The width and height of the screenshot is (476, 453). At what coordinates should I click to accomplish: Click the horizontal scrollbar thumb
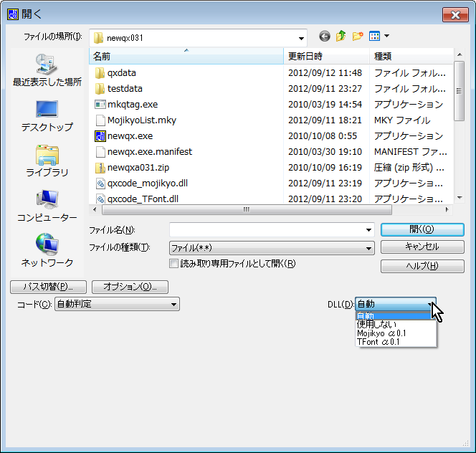coord(247,209)
